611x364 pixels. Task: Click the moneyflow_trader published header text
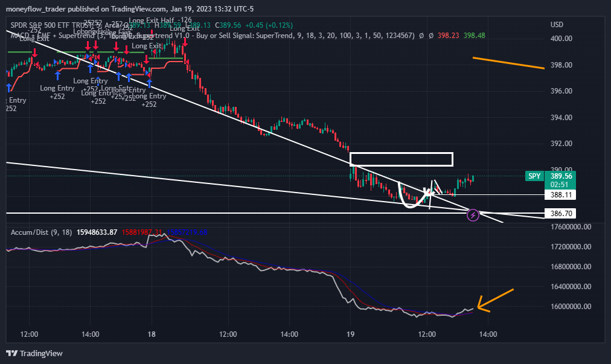(x=130, y=8)
